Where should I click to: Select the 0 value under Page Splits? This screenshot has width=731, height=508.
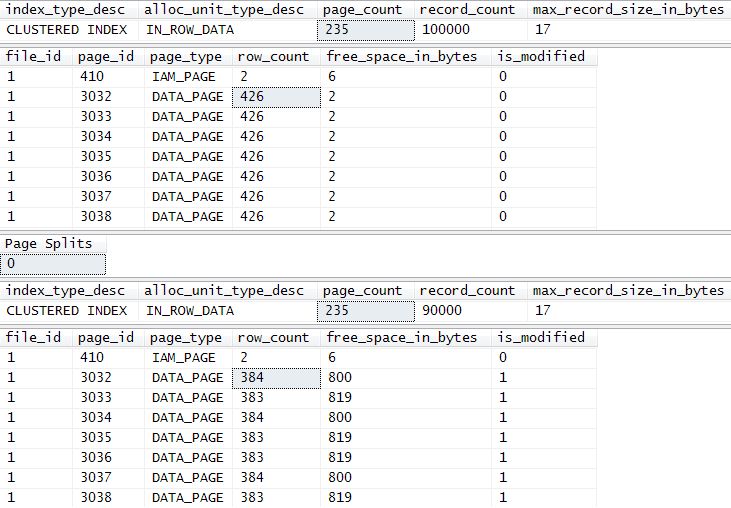53,264
